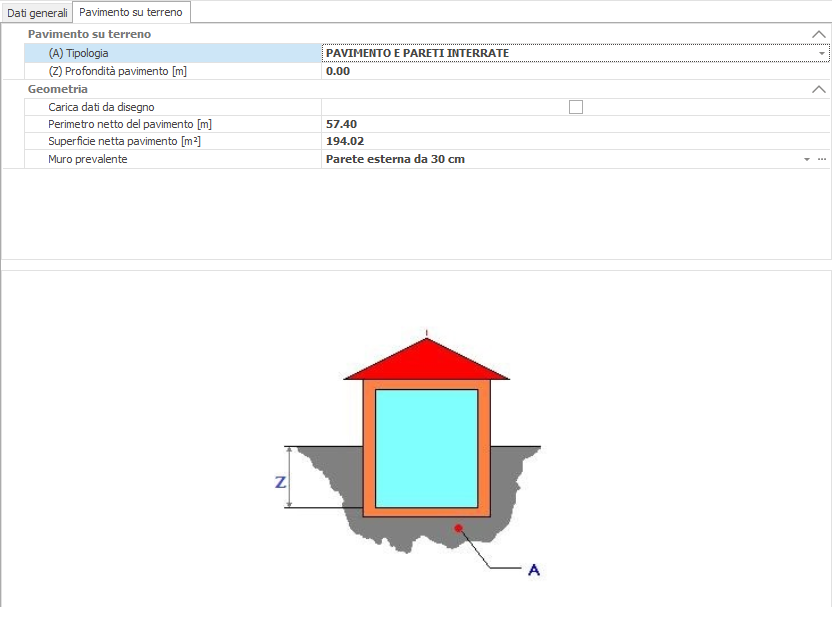Open the Tipologia dropdown arrow
832x617 pixels.
(x=821, y=53)
